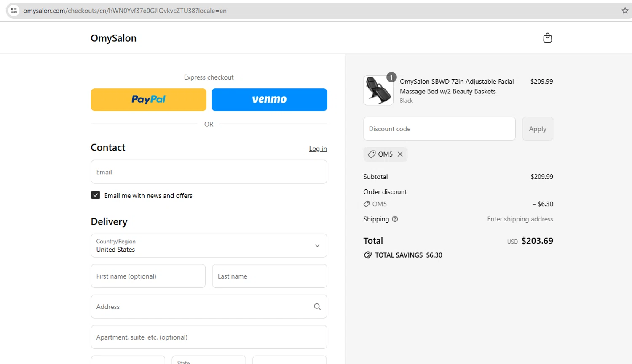Pay with the PayPal express button
632x364 pixels.
coord(149,100)
